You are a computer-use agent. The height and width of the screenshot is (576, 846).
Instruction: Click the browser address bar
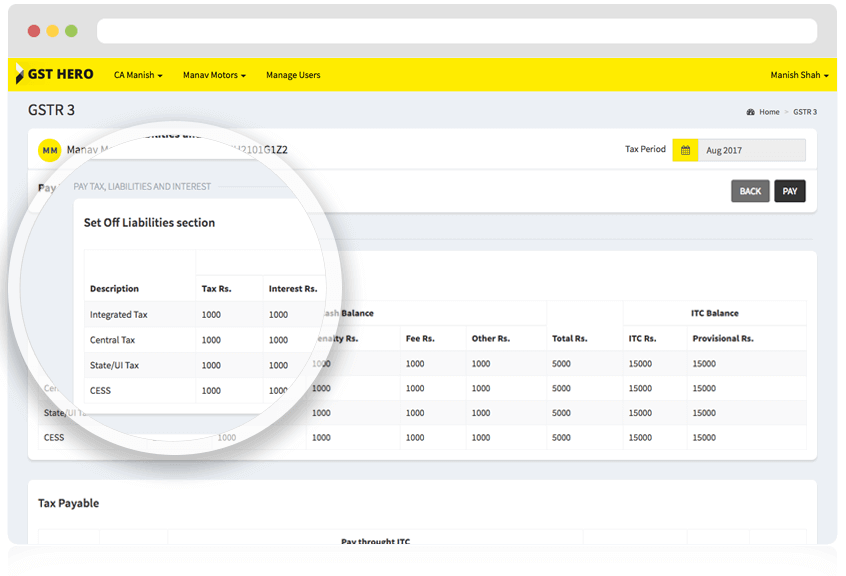[456, 31]
